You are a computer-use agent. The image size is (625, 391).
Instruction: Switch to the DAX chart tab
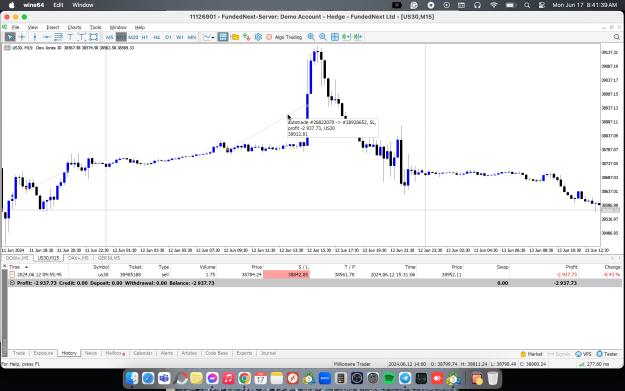[78, 258]
